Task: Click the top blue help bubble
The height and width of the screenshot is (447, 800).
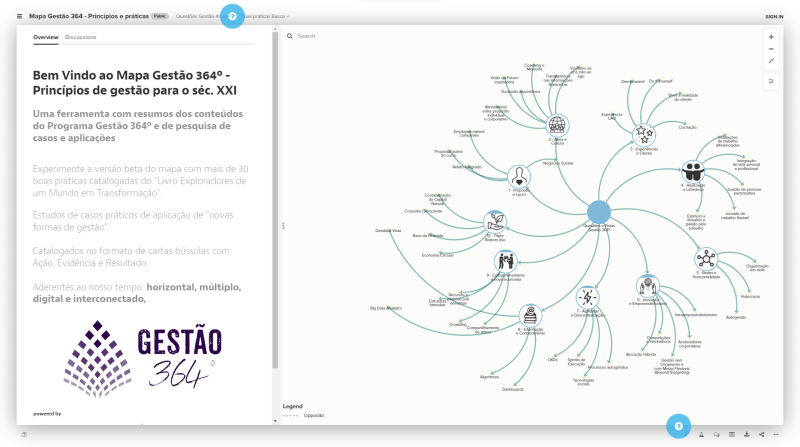Action: click(x=232, y=16)
